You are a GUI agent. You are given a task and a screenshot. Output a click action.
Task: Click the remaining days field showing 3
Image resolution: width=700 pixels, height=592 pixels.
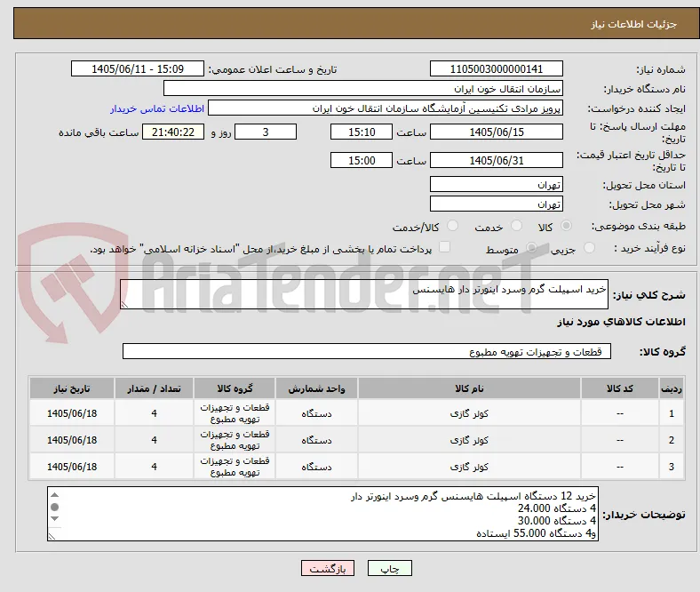click(266, 132)
